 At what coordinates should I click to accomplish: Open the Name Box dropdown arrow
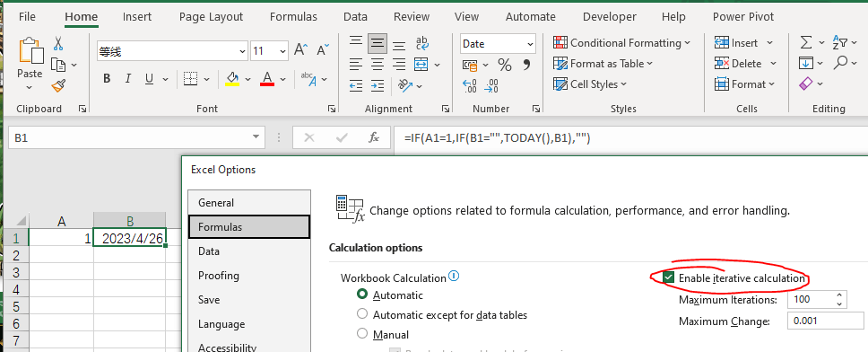[x=256, y=137]
